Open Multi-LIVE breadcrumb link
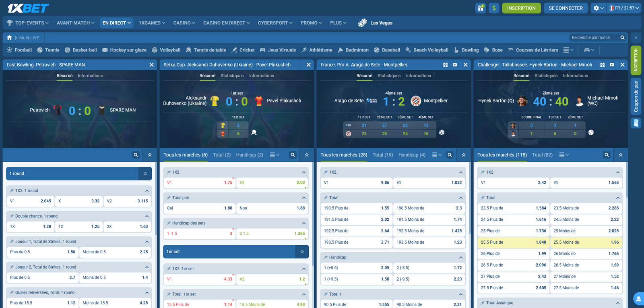Viewport: 644px width, 308px height. tap(29, 38)
